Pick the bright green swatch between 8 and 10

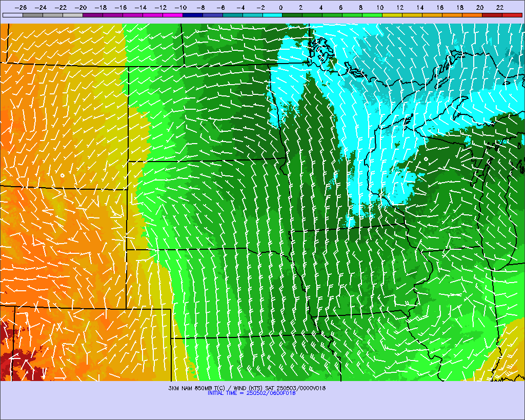(372, 15)
